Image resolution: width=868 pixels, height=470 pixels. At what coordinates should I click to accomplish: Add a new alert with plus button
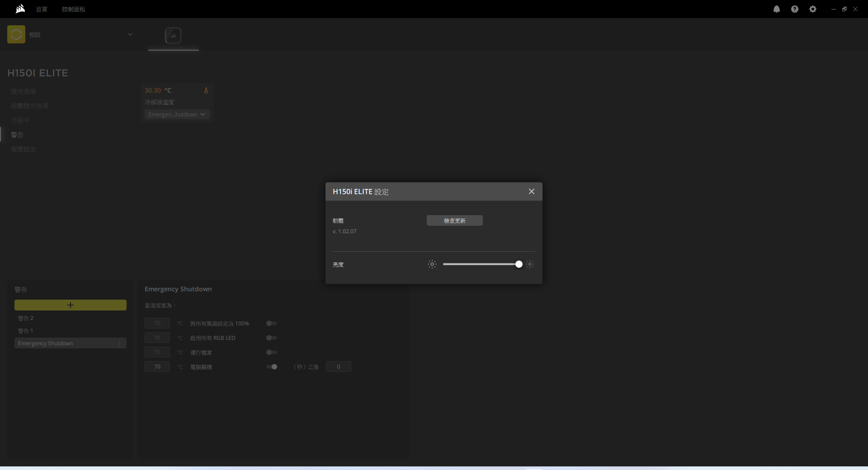pyautogui.click(x=71, y=305)
